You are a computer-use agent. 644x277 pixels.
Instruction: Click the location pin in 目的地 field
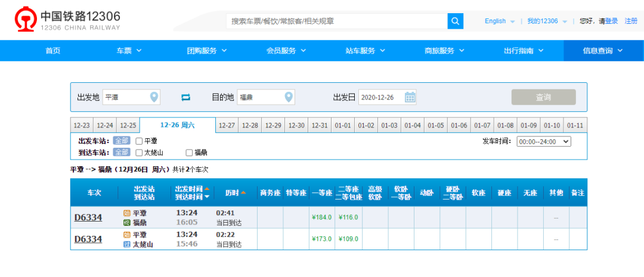289,97
